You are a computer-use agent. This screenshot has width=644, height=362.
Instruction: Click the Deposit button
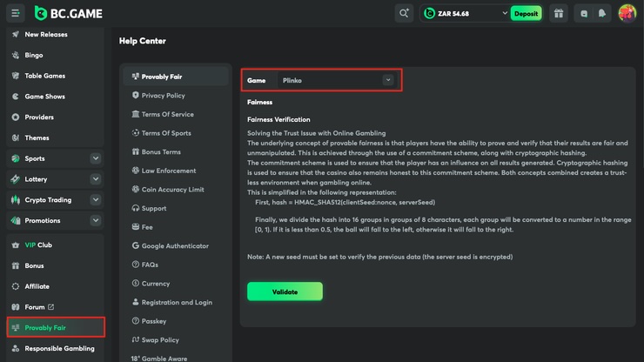tap(526, 13)
